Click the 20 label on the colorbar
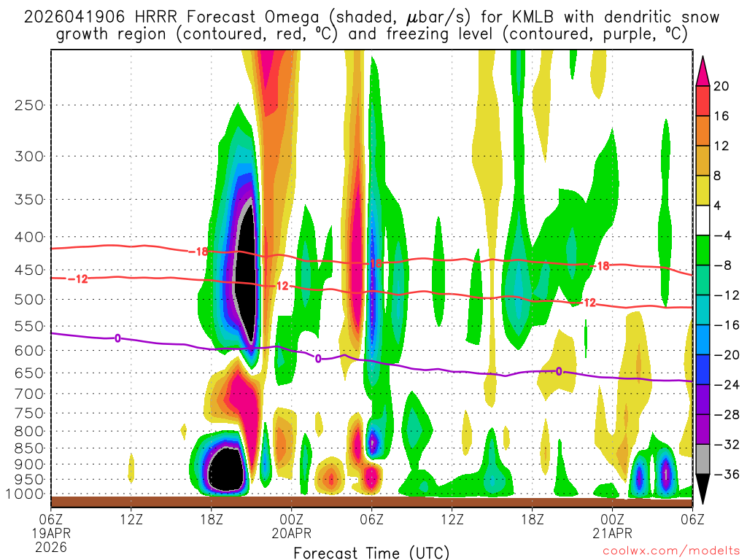747x560 pixels. (722, 86)
